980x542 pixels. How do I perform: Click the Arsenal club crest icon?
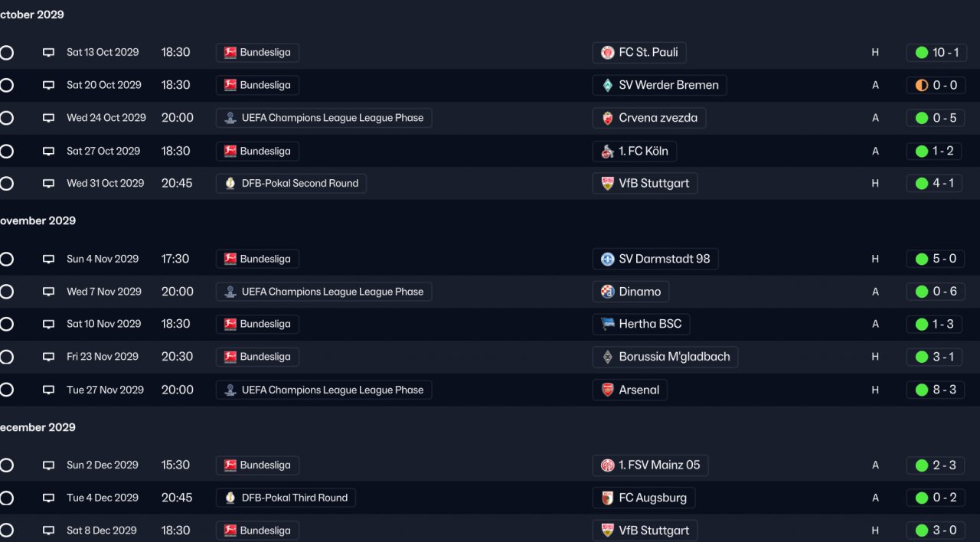(607, 390)
